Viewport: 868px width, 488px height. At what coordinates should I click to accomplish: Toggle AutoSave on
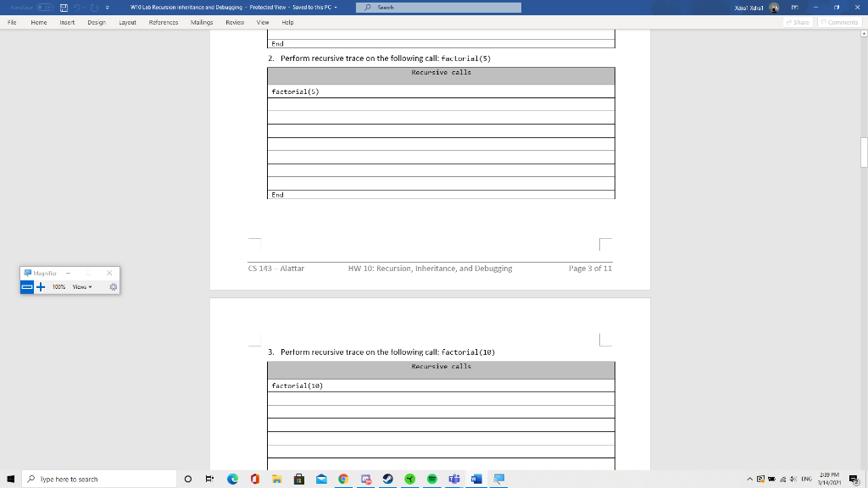point(45,7)
